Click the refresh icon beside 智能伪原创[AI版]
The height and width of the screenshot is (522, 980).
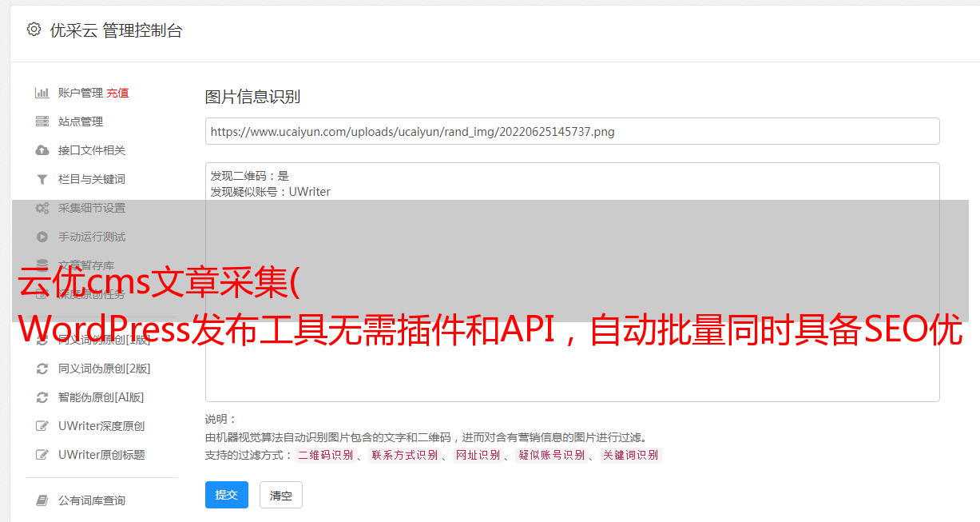pyautogui.click(x=42, y=397)
